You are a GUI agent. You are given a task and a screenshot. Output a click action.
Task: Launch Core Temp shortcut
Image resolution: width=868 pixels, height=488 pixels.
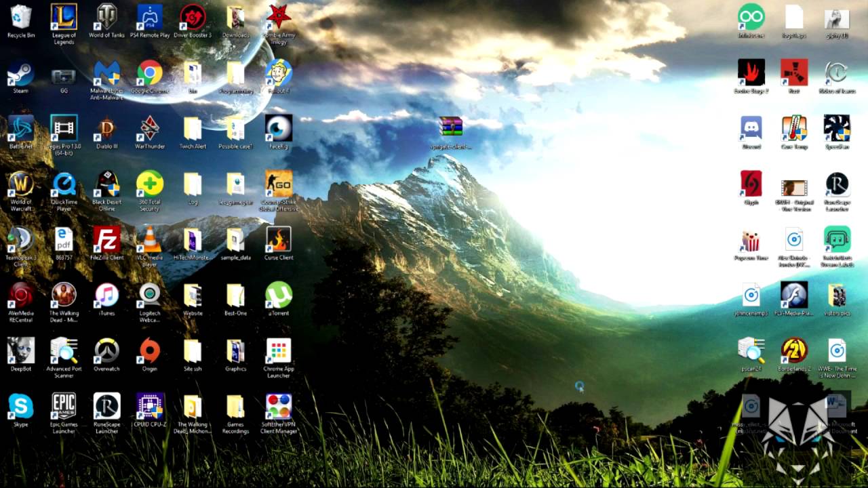pyautogui.click(x=794, y=128)
